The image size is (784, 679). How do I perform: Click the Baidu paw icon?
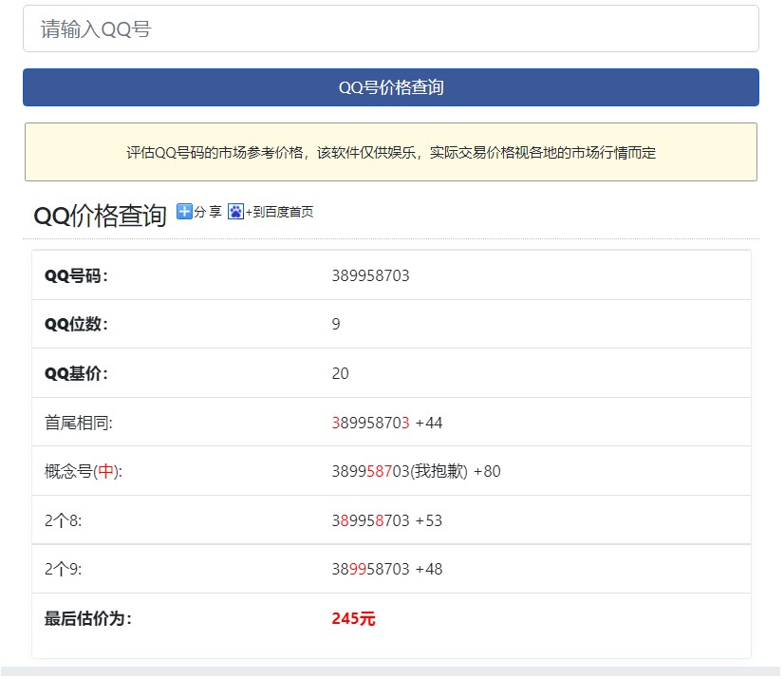(x=235, y=212)
